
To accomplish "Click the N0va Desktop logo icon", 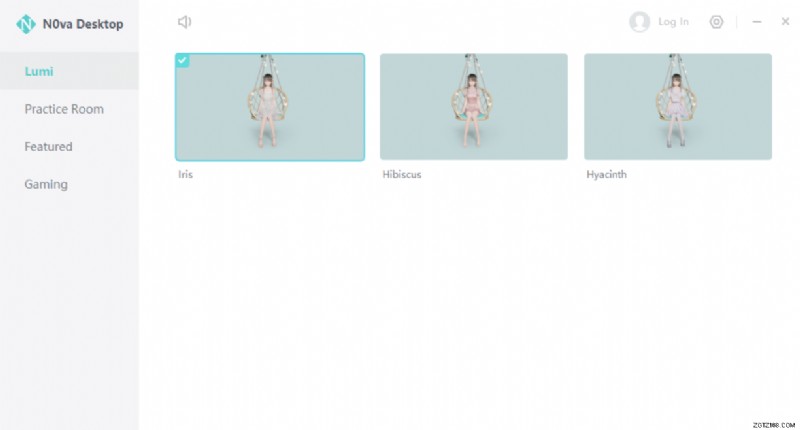I will pyautogui.click(x=26, y=23).
